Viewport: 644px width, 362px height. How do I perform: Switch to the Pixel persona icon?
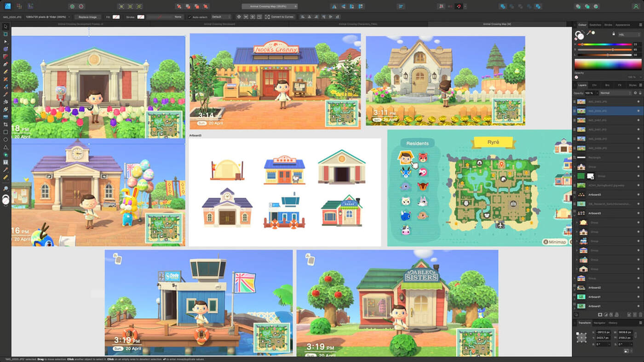pyautogui.click(x=19, y=6)
